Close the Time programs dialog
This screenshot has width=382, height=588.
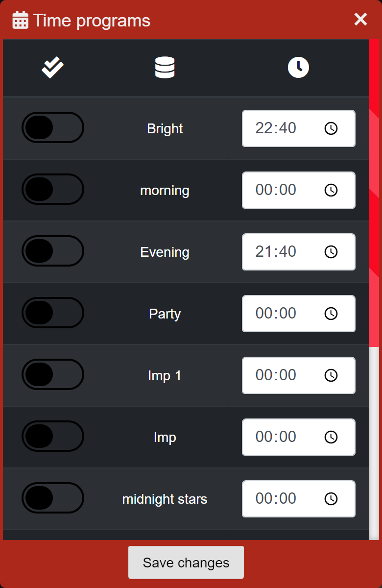tap(360, 20)
